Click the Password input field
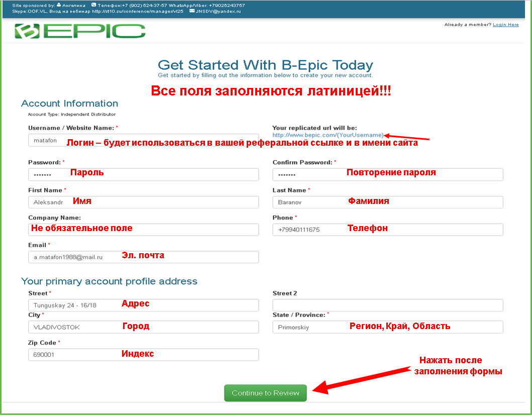Screen dimensions: 532x416 point(143,175)
